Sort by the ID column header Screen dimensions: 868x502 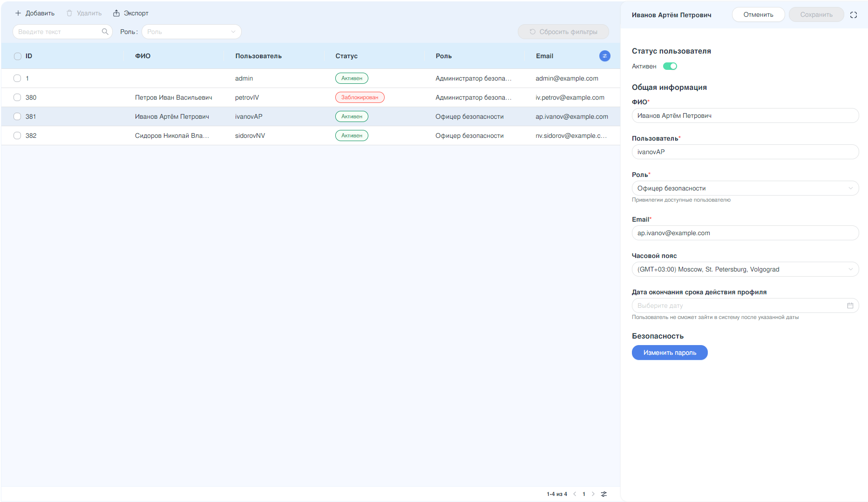29,56
